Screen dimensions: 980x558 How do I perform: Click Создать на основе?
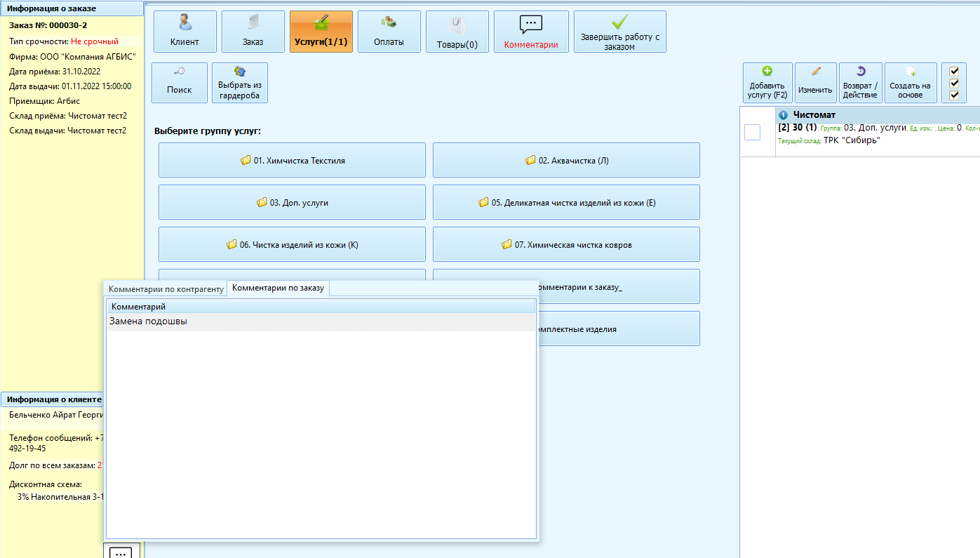[910, 82]
